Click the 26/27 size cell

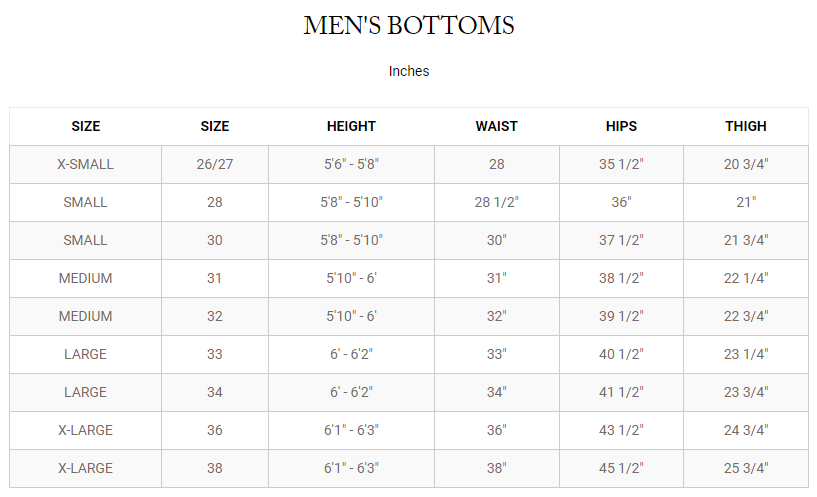point(215,164)
